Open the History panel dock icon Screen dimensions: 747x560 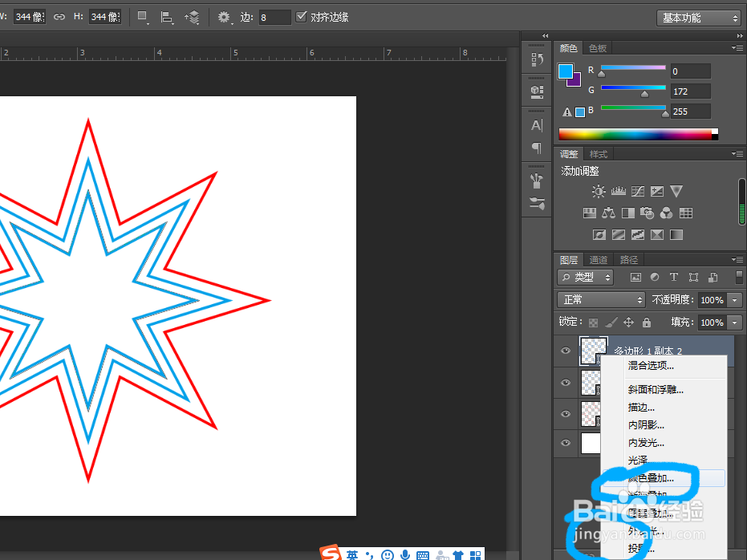tap(537, 59)
